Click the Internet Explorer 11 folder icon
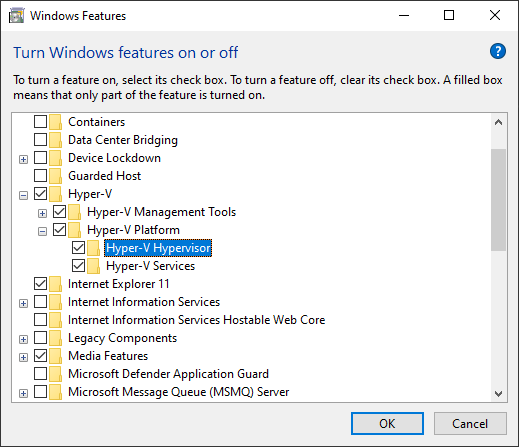The width and height of the screenshot is (519, 447). [55, 284]
